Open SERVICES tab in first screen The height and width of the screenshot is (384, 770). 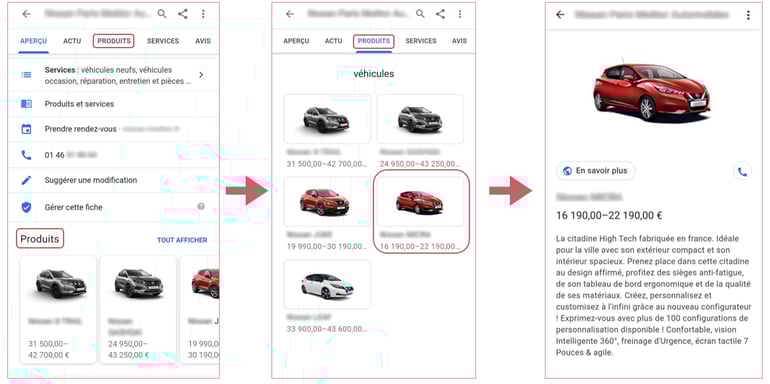coord(163,41)
